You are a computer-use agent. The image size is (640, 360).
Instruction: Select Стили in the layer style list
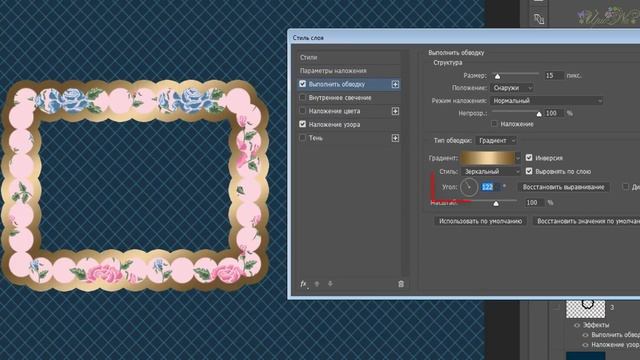click(x=349, y=58)
